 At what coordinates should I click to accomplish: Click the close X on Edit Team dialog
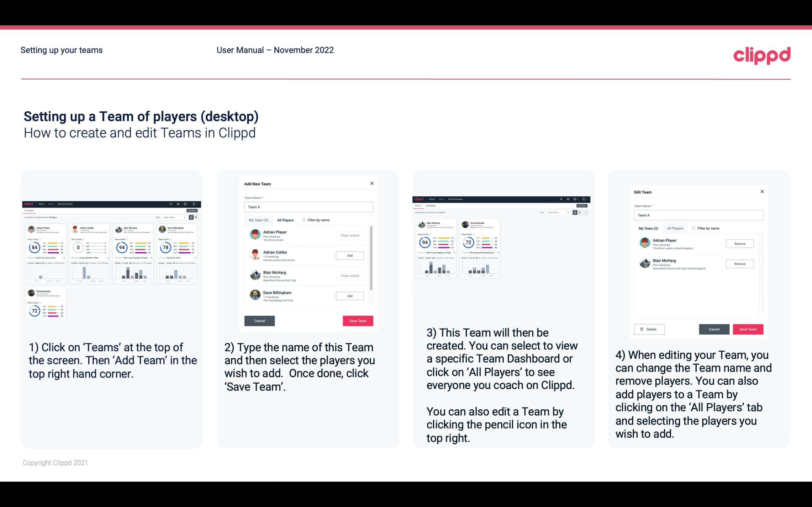762,192
